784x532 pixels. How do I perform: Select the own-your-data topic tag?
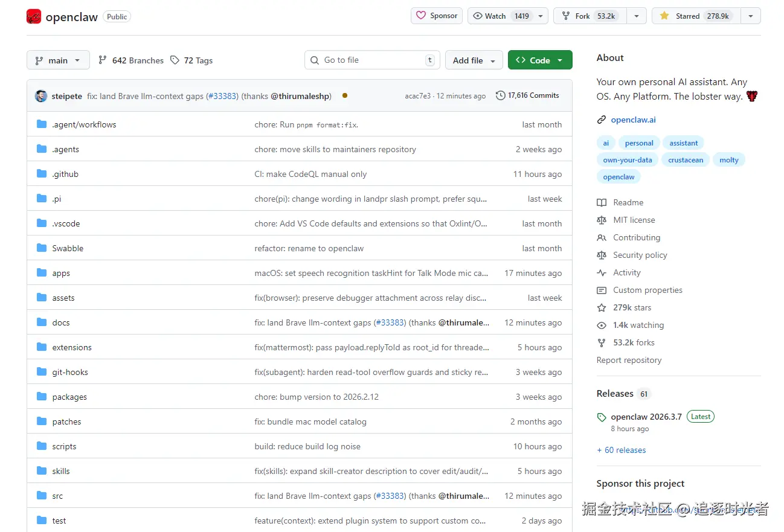pyautogui.click(x=628, y=160)
